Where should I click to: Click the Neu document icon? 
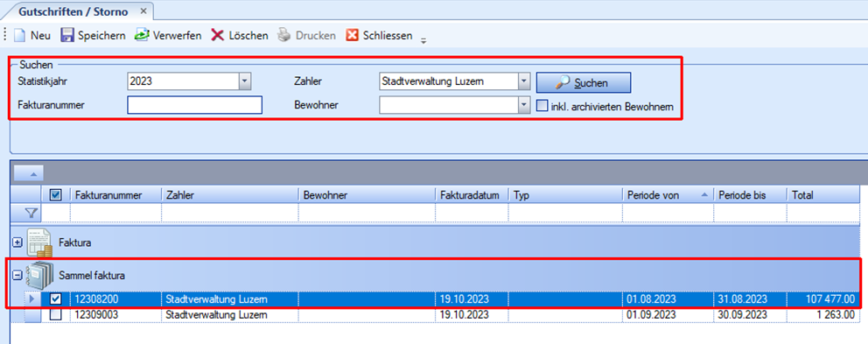20,36
